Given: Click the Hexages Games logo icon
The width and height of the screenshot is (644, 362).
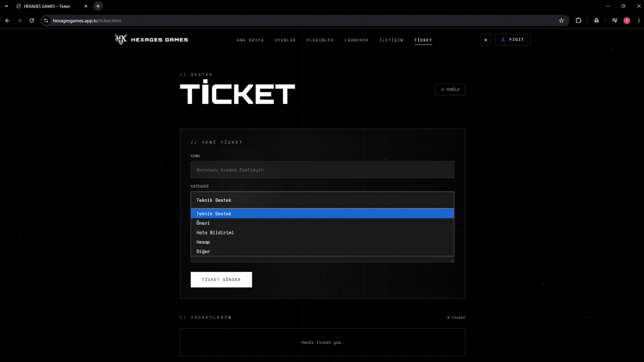Looking at the screenshot, I should point(121,40).
